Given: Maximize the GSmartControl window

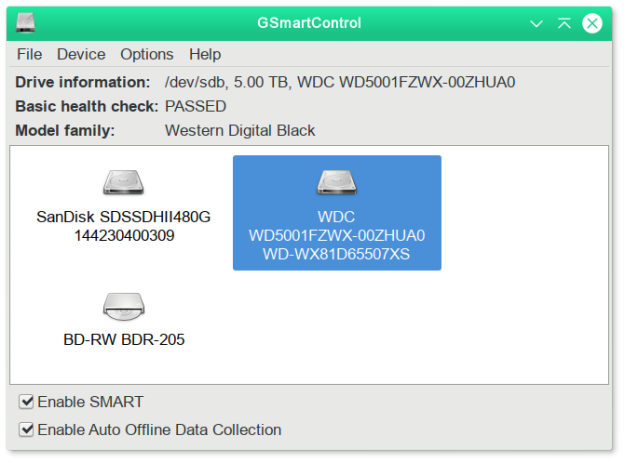Looking at the screenshot, I should (564, 22).
